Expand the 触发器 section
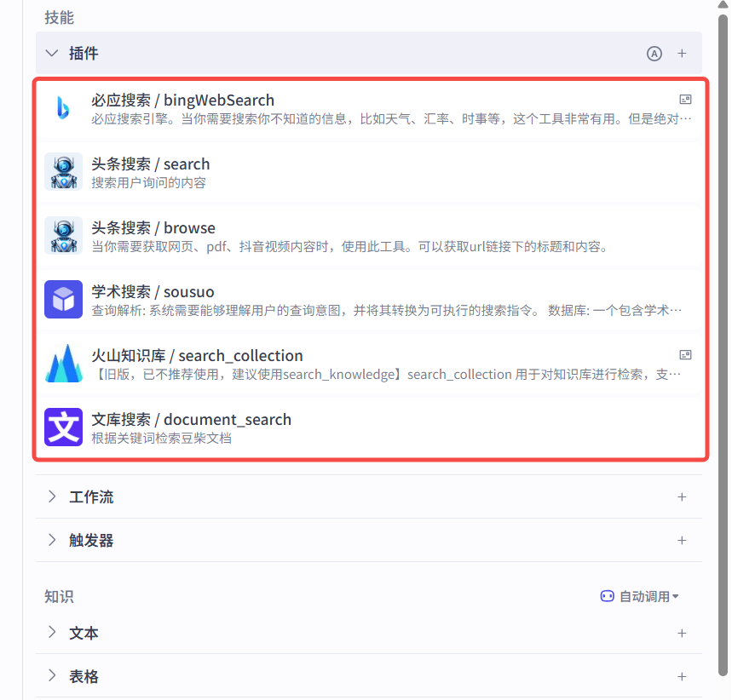The height and width of the screenshot is (700, 732). coord(52,540)
